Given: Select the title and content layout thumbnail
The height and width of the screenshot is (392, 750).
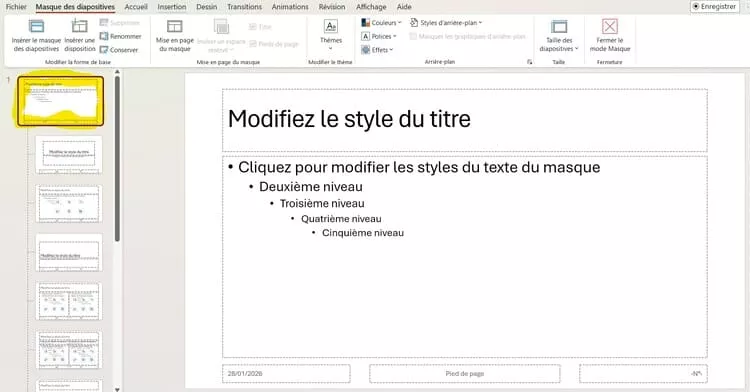Looking at the screenshot, I should coord(69,204).
